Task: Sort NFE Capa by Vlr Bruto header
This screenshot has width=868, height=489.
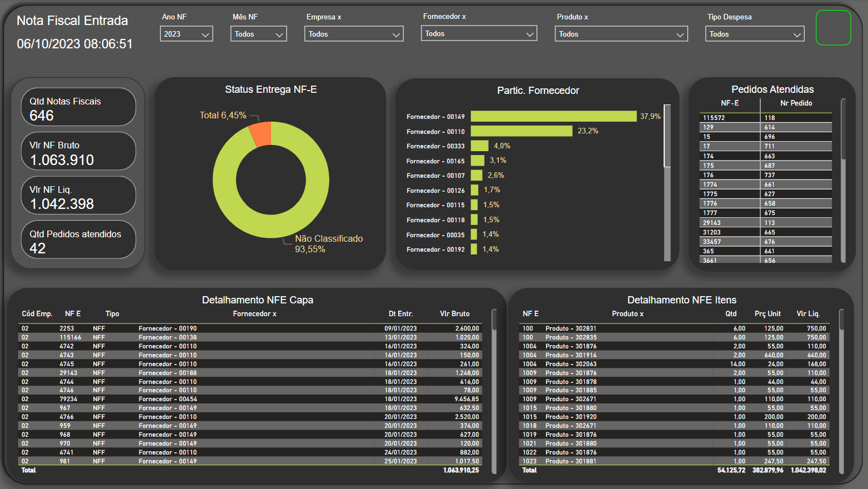Action: [454, 314]
